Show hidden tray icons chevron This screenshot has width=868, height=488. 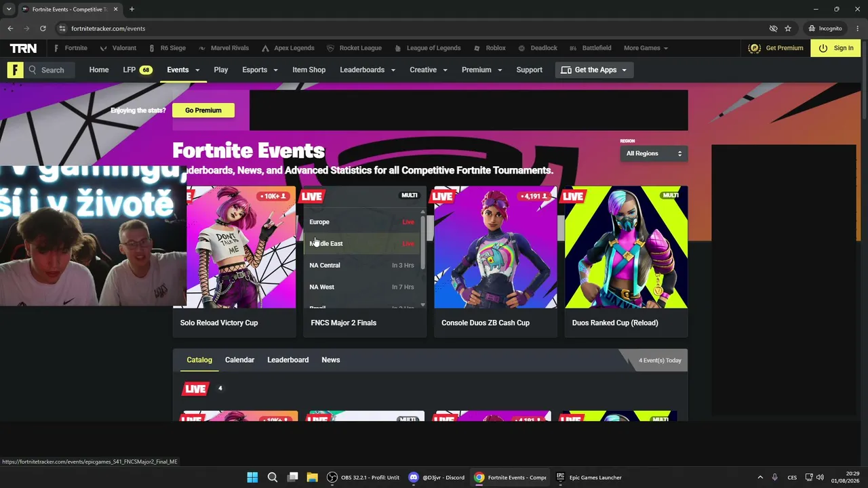tap(760, 477)
